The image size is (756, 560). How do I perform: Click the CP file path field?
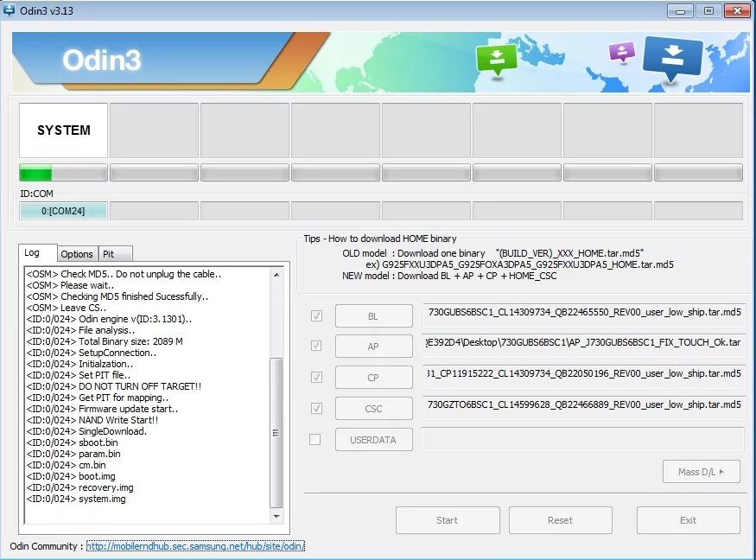[x=584, y=375]
